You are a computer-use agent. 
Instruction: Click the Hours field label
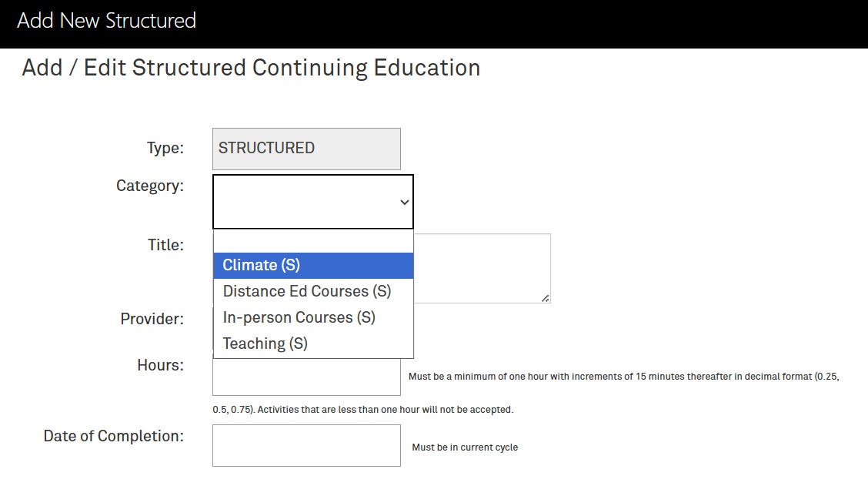click(161, 365)
